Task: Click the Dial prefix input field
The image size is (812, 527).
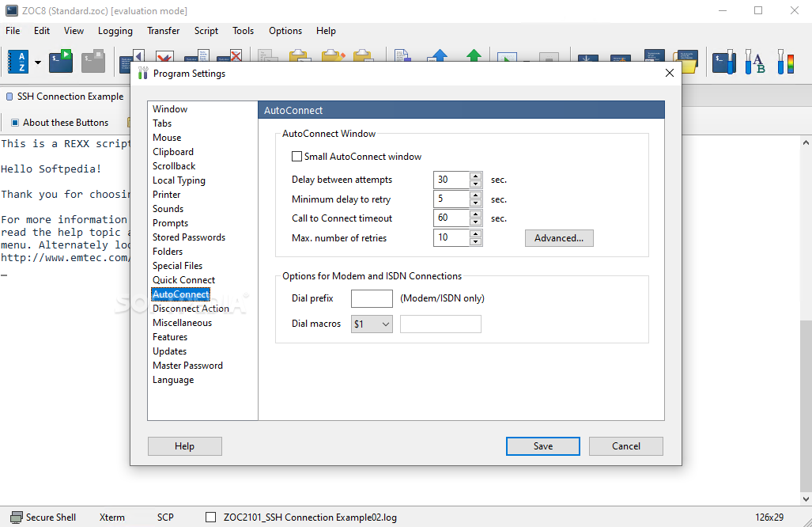Action: [x=372, y=298]
